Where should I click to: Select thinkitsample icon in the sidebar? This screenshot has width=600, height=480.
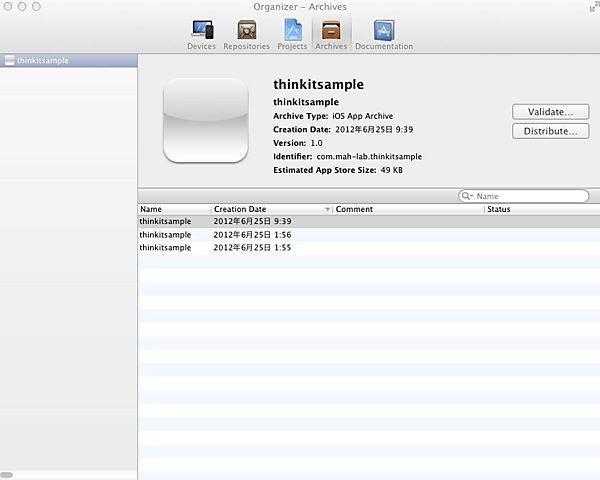[x=9, y=60]
